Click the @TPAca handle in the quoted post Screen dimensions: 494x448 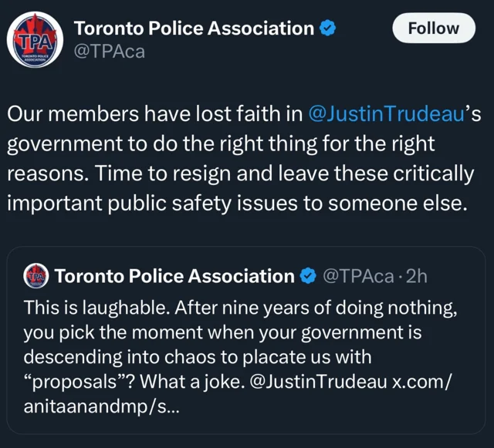tap(357, 276)
